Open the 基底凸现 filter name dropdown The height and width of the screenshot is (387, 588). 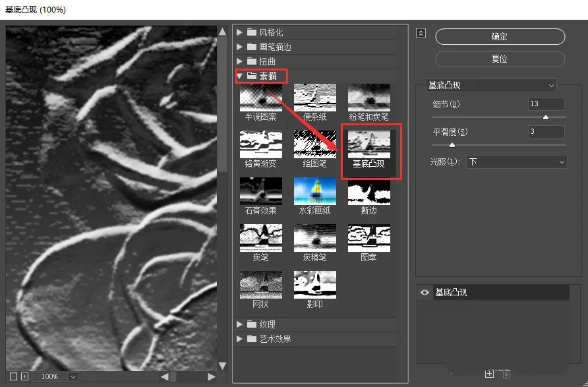pyautogui.click(x=491, y=86)
